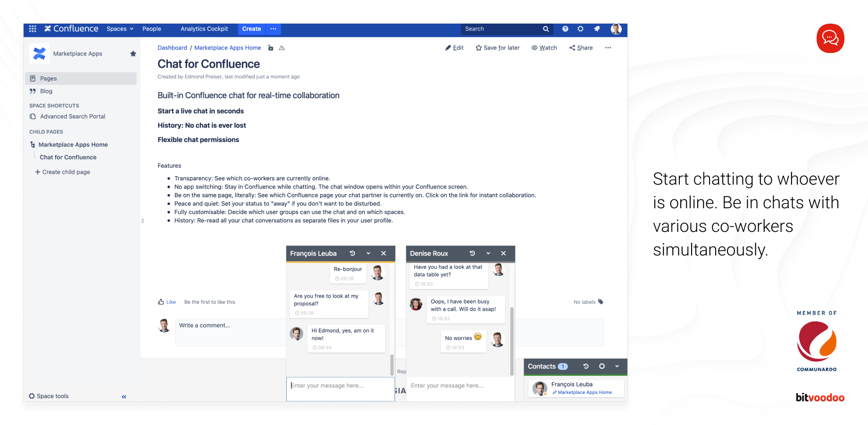Viewport: 868px width, 425px height.
Task: Close the François Leuba chat
Action: click(384, 254)
